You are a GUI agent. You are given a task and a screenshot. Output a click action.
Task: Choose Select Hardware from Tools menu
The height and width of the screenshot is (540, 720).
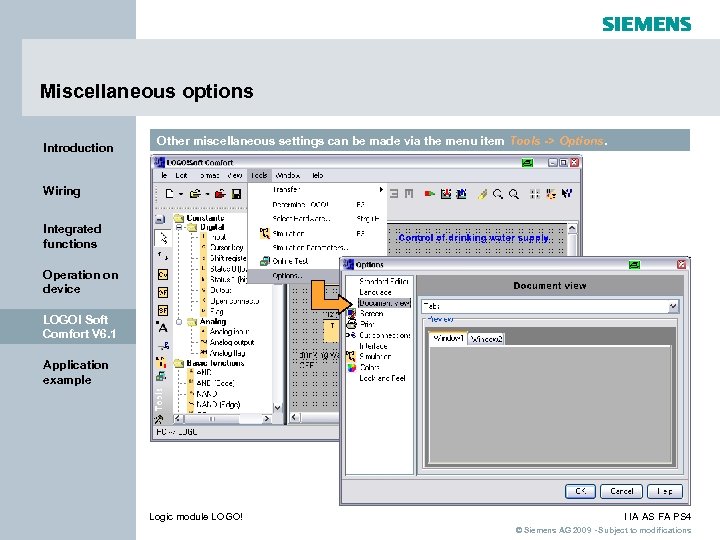point(317,219)
